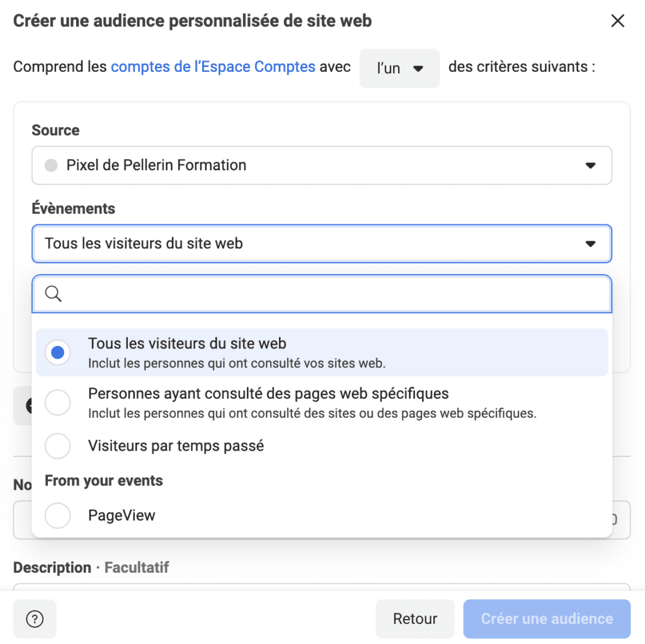Screen dimensions: 645x644
Task: Click the Évènements dropdown arrow icon
Action: click(x=590, y=244)
